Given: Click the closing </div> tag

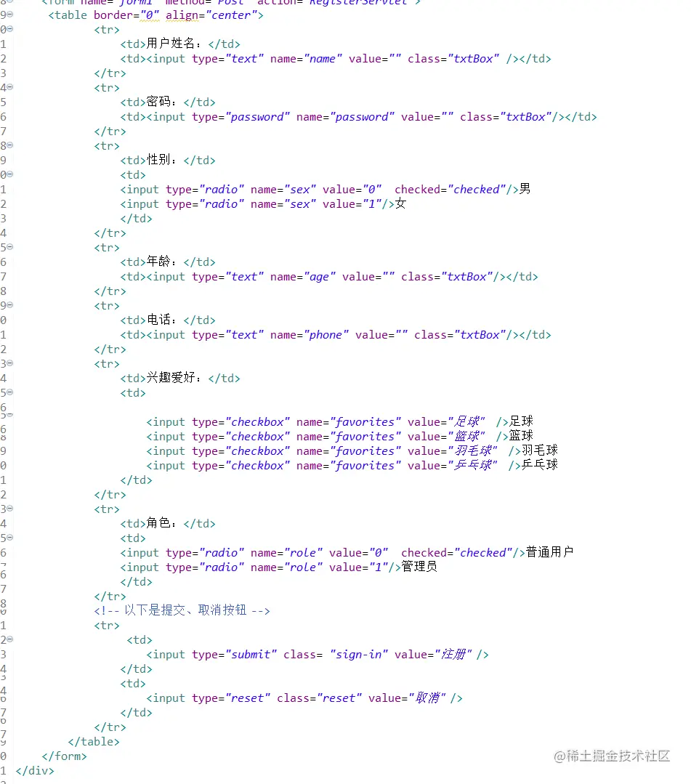Looking at the screenshot, I should 35,770.
